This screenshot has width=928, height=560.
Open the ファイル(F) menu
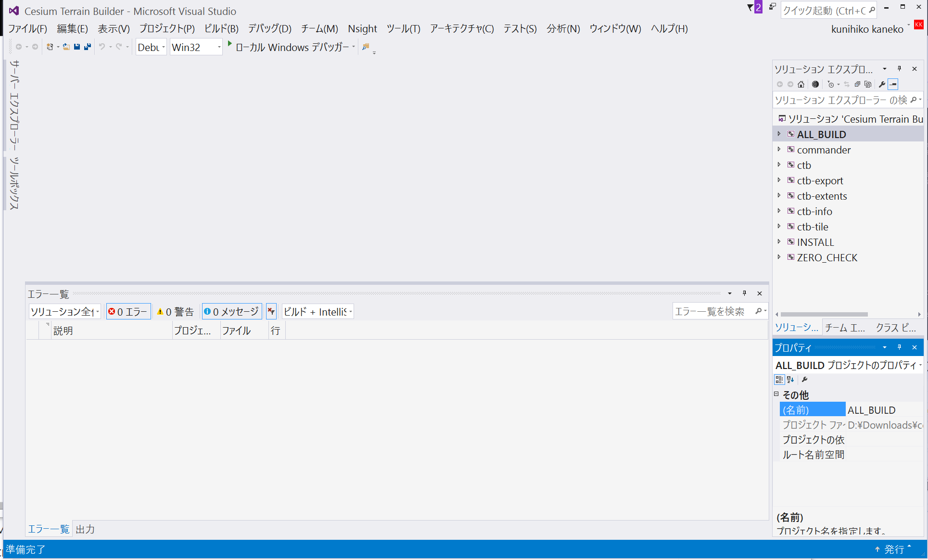point(27,29)
